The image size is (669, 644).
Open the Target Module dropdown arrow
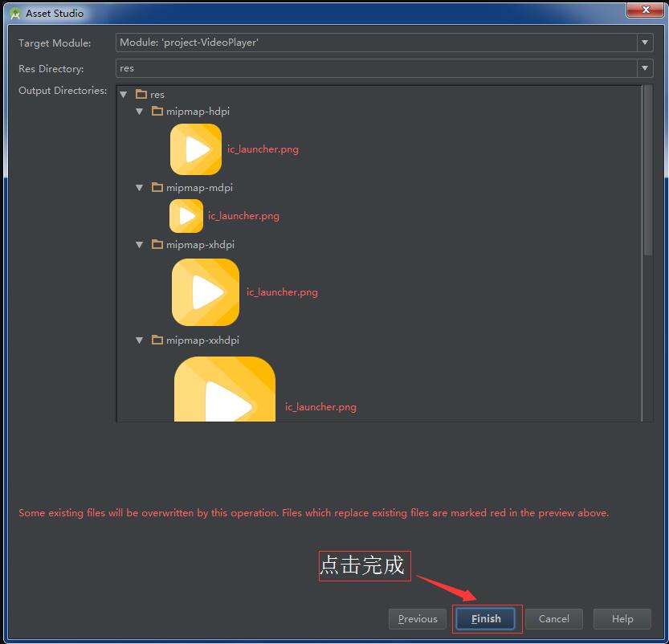click(x=645, y=43)
